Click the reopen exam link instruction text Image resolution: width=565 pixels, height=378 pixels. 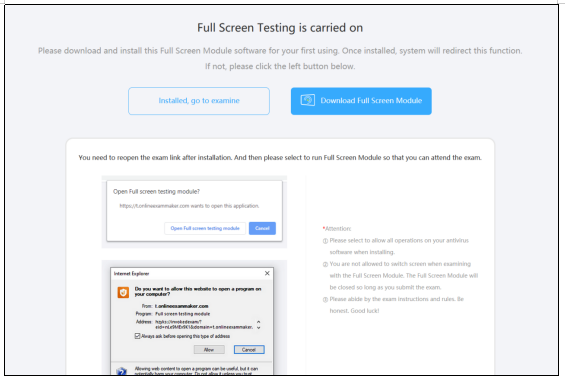pyautogui.click(x=280, y=157)
